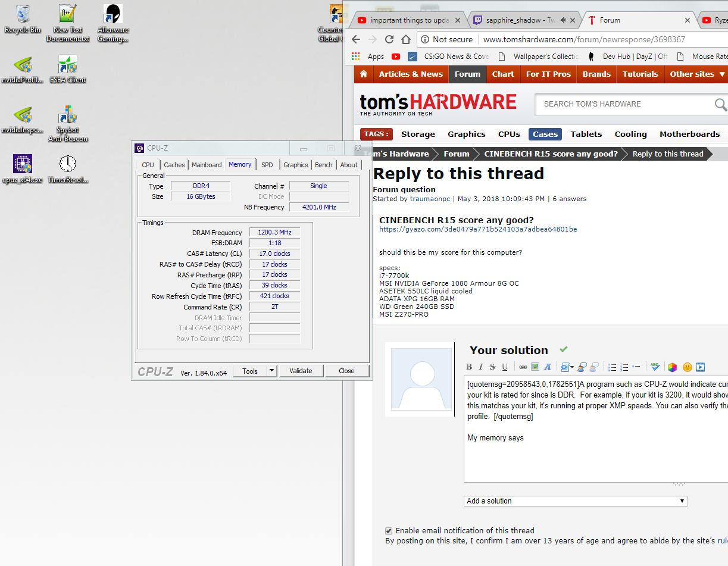Open the Add a solution dropdown

(576, 501)
